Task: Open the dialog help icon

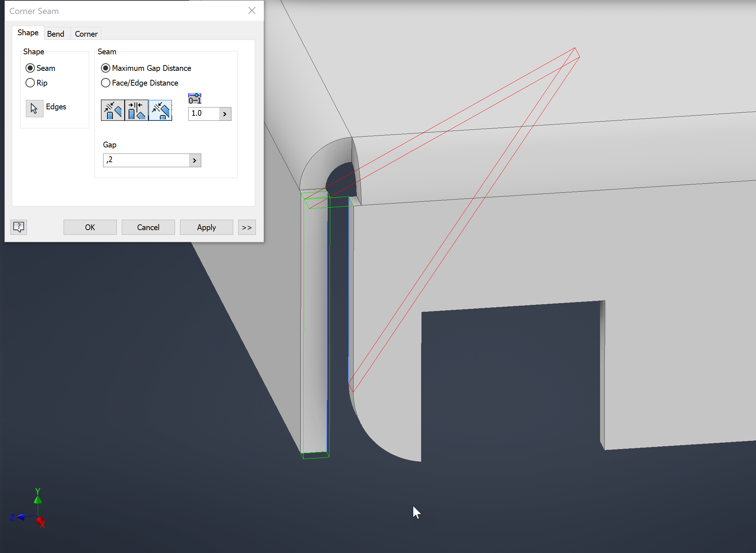Action: [x=19, y=227]
